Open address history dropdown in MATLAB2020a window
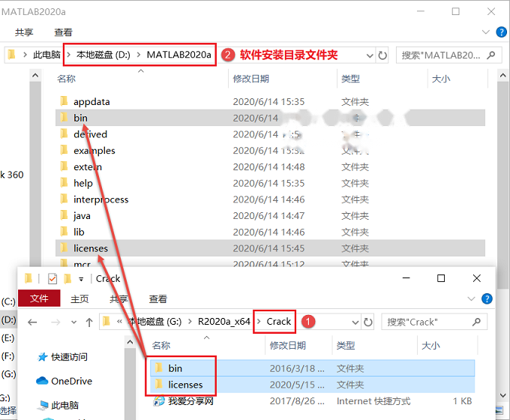The image size is (510, 420). point(370,55)
